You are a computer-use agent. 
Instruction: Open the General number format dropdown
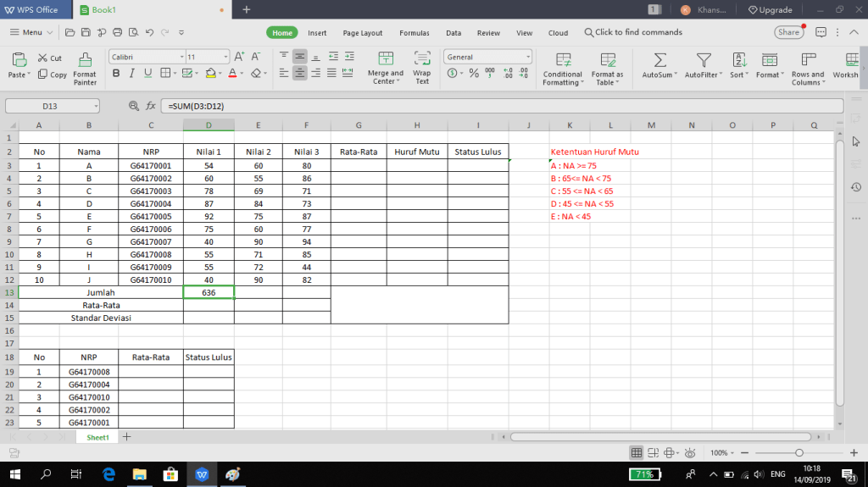coord(526,57)
